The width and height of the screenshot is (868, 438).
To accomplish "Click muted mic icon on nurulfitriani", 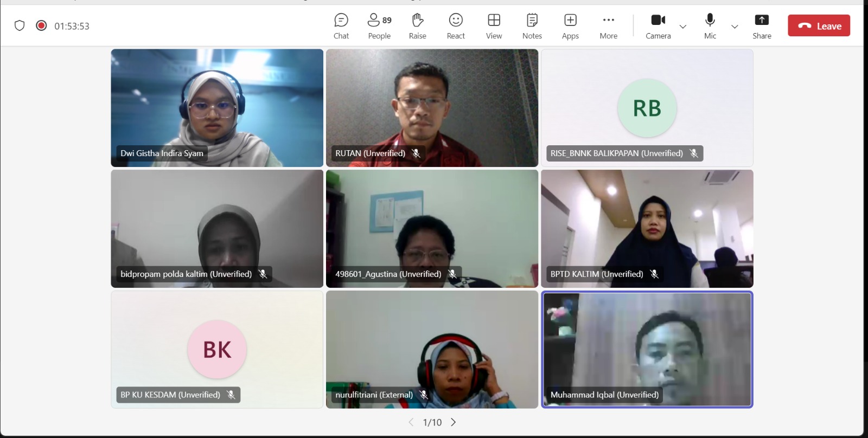I will click(x=424, y=395).
